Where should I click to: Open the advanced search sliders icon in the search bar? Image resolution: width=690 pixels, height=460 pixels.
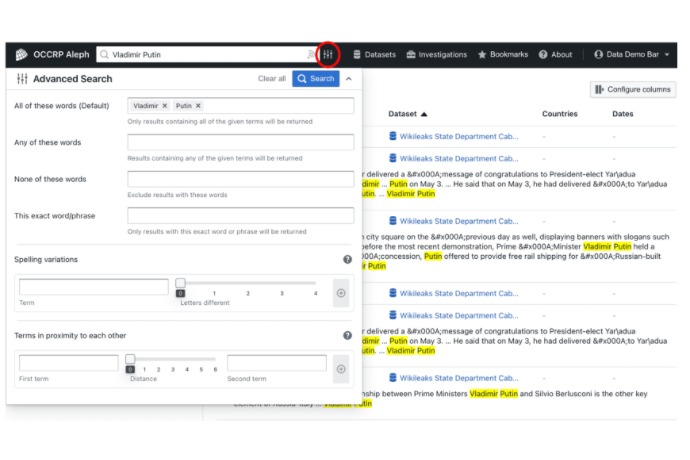click(x=328, y=55)
